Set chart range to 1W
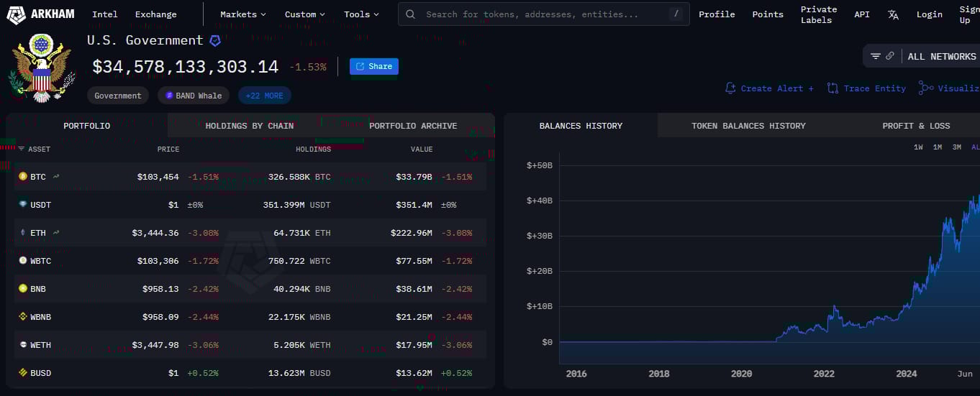 (918, 147)
